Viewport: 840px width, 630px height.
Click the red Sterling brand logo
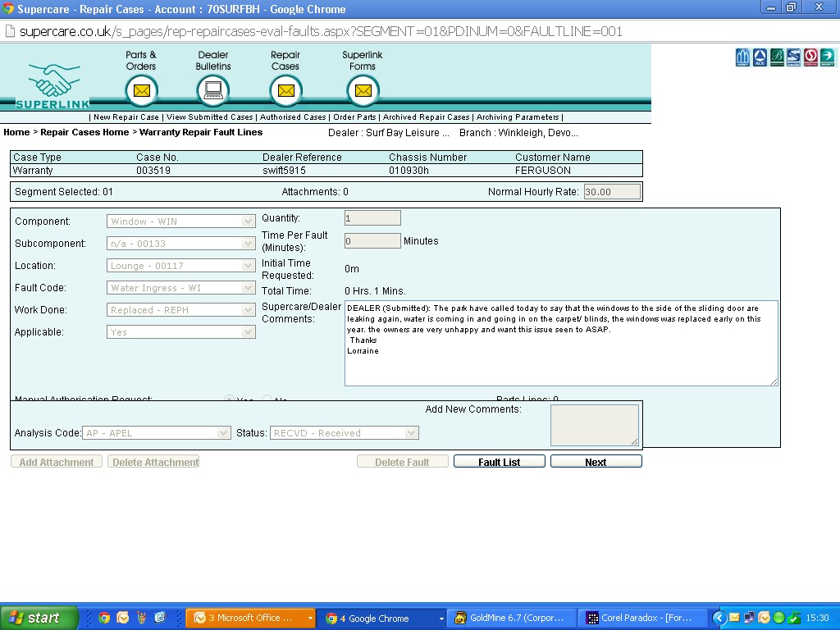[x=810, y=57]
